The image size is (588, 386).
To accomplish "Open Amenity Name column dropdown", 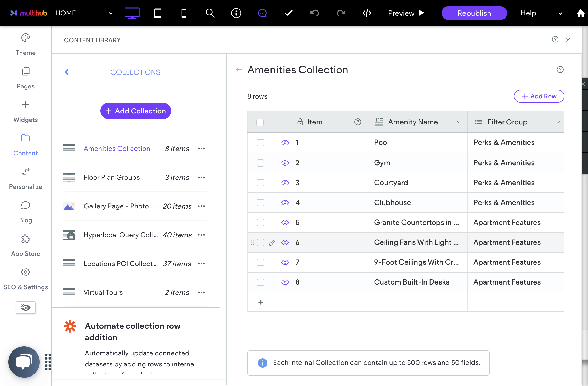I will click(459, 122).
